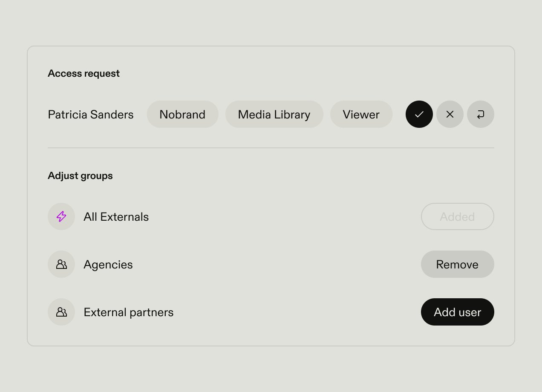Screen dimensions: 542x392
Task: Click the Access request heading
Action: click(x=84, y=73)
